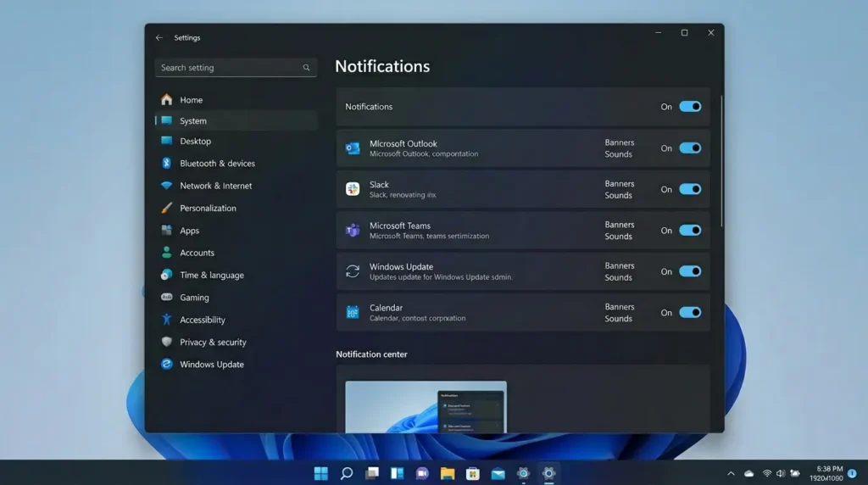Screen dimensions: 868x485
Task: Click the Notification center preview thumbnail
Action: click(426, 407)
